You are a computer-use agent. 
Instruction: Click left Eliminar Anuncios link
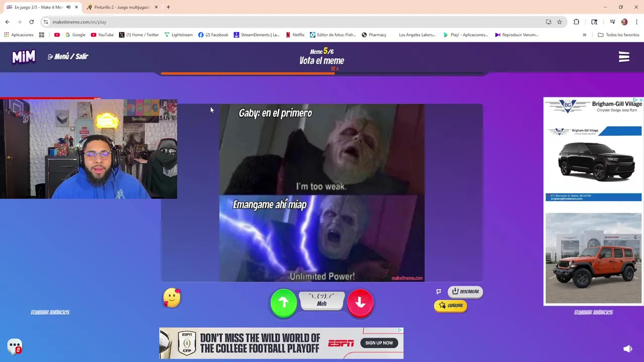point(50,312)
